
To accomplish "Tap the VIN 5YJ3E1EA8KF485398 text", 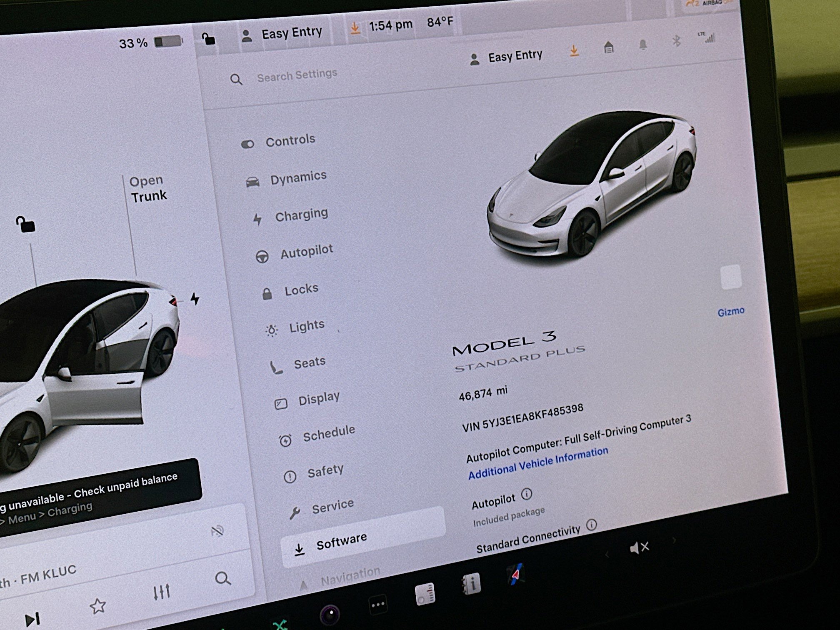I will (523, 417).
